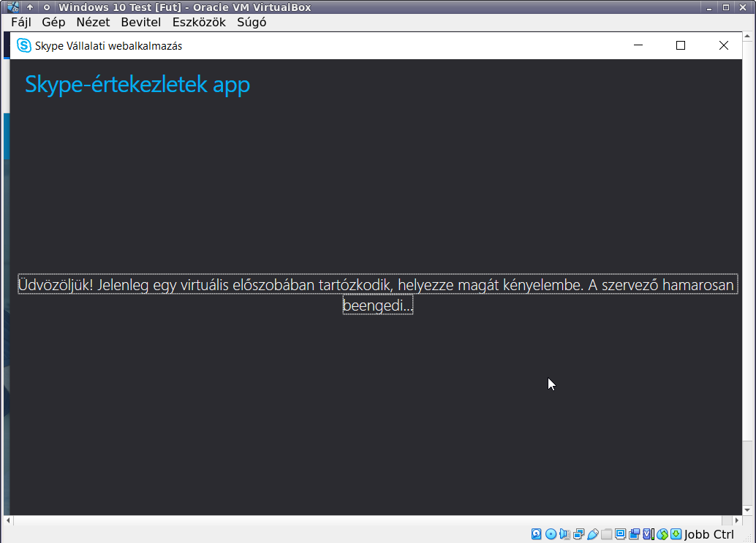This screenshot has width=756, height=543.
Task: Open the Eszközök menu
Action: click(199, 22)
